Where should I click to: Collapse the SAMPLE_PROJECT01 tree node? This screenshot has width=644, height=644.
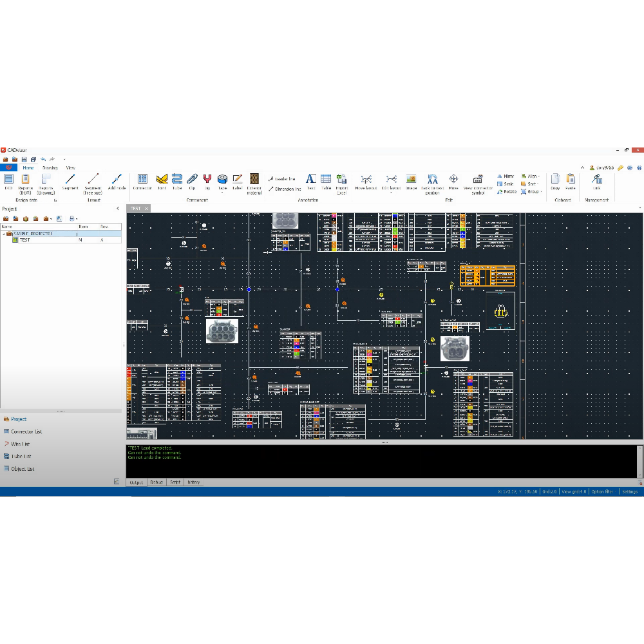[x=3, y=233]
